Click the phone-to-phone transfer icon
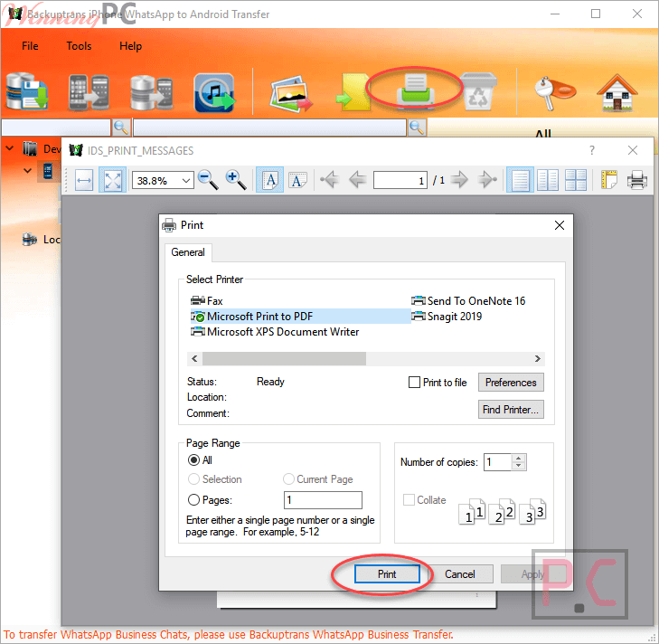 pos(89,91)
